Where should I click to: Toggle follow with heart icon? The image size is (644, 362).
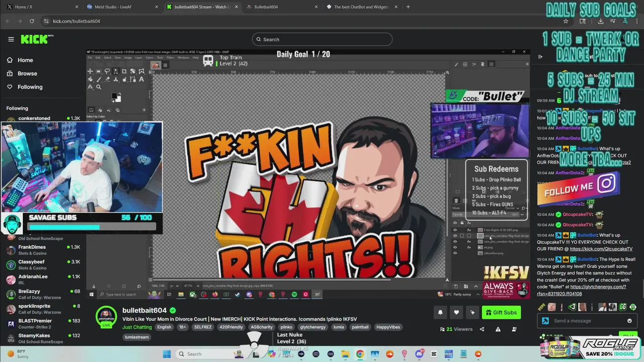click(456, 312)
